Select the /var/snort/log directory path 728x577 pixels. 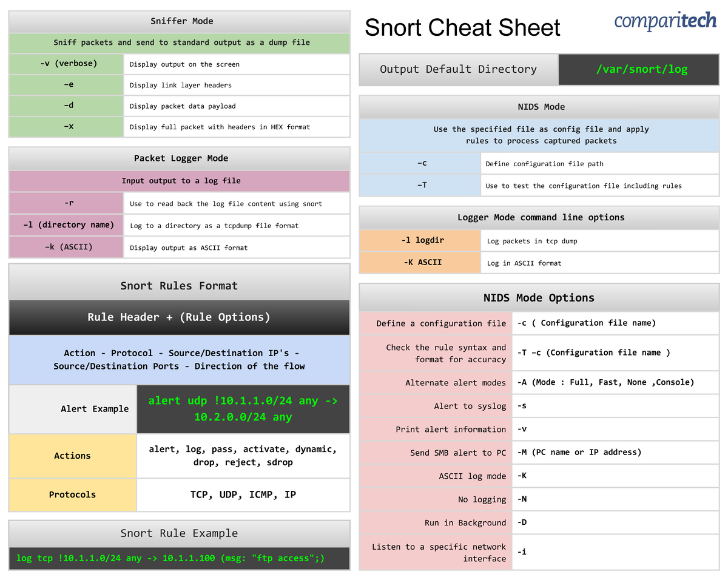pyautogui.click(x=638, y=69)
